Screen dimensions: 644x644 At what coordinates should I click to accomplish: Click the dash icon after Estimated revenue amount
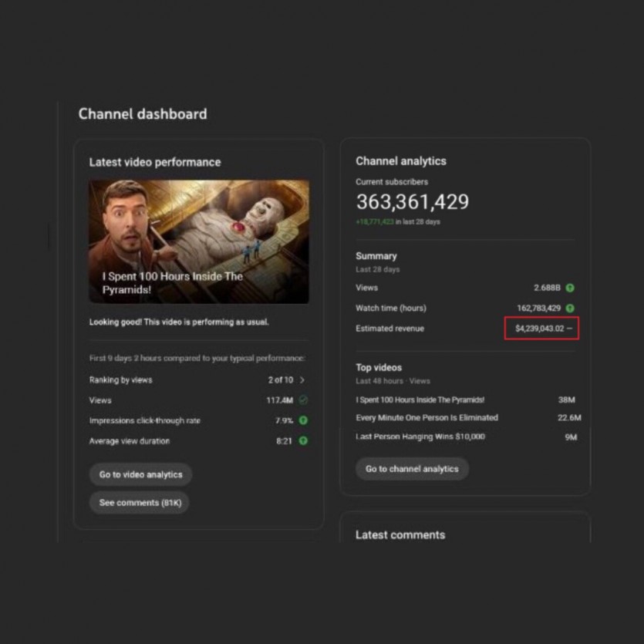pyautogui.click(x=570, y=329)
